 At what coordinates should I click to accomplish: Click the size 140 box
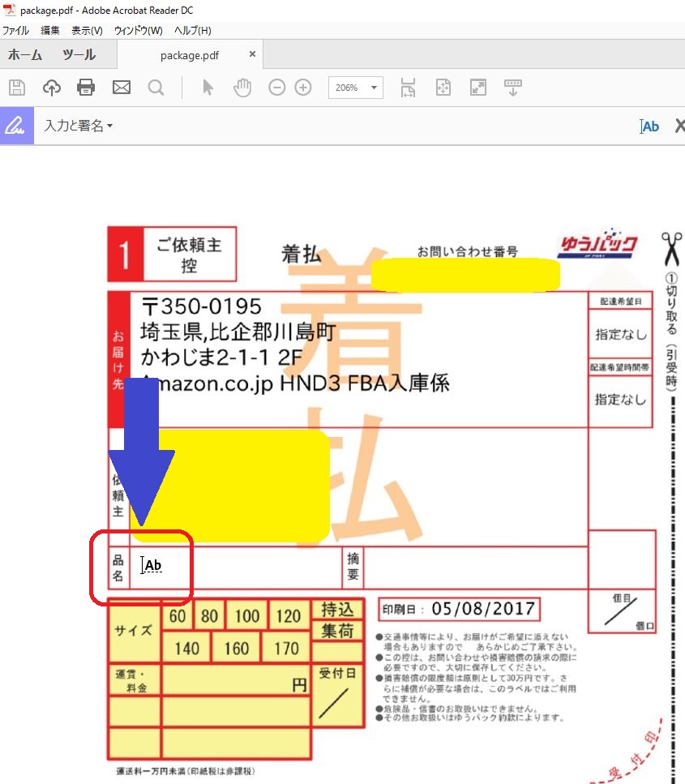186,649
